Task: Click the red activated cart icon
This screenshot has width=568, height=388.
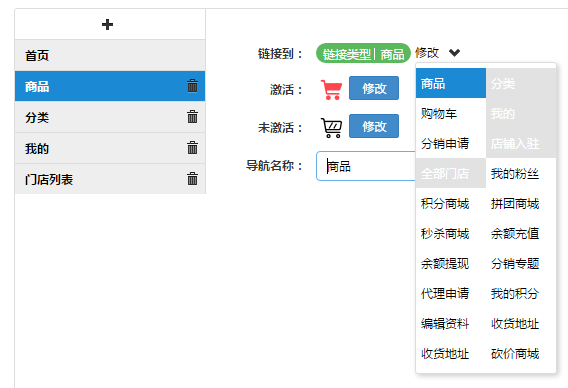Action: click(x=331, y=89)
